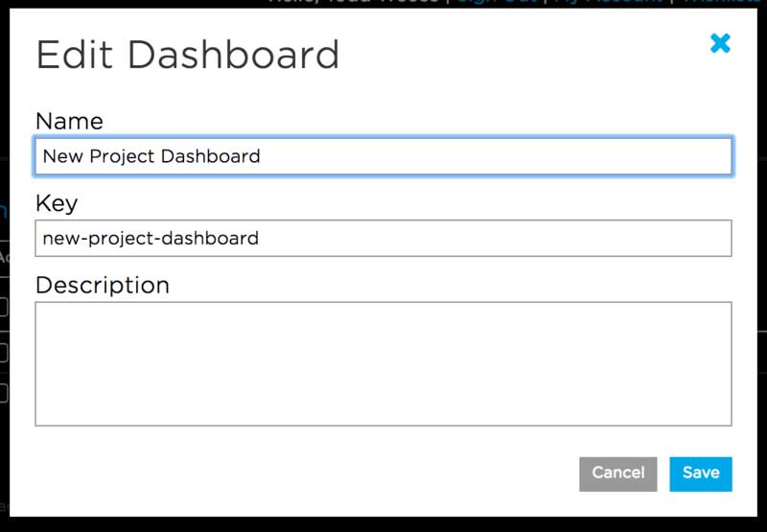Click the cut-off blue link at left edge
Viewport: 767px width, 532px height.
[3, 212]
